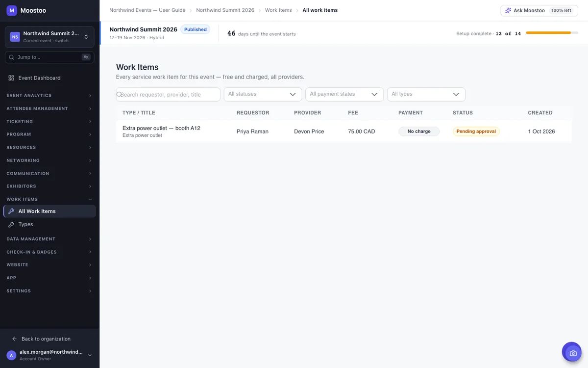Click the user avatar letter A
This screenshot has height=368, width=588.
pyautogui.click(x=11, y=355)
